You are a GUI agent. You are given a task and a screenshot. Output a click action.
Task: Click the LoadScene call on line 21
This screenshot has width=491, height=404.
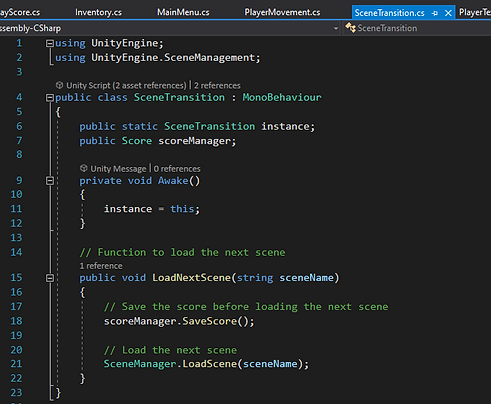209,364
